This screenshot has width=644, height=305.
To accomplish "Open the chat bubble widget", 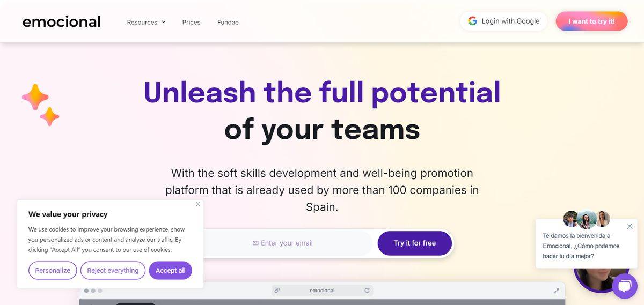I will [624, 286].
